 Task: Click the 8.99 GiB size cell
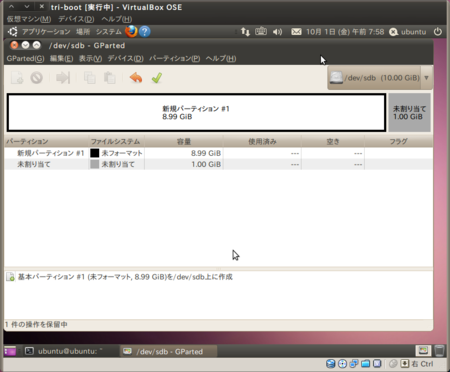[206, 153]
